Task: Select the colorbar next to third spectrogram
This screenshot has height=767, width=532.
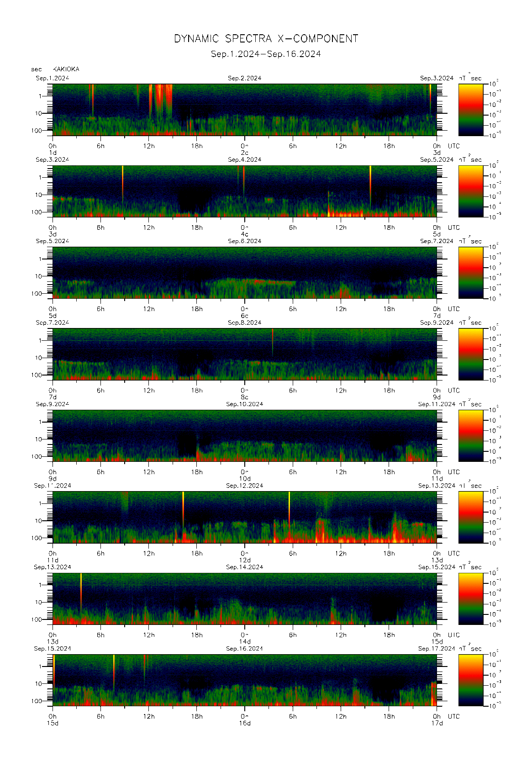Action: 470,273
